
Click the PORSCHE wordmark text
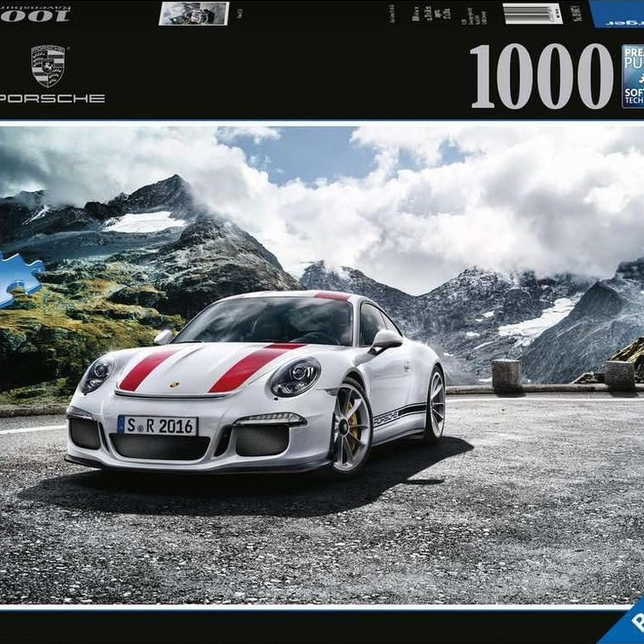coord(52,99)
